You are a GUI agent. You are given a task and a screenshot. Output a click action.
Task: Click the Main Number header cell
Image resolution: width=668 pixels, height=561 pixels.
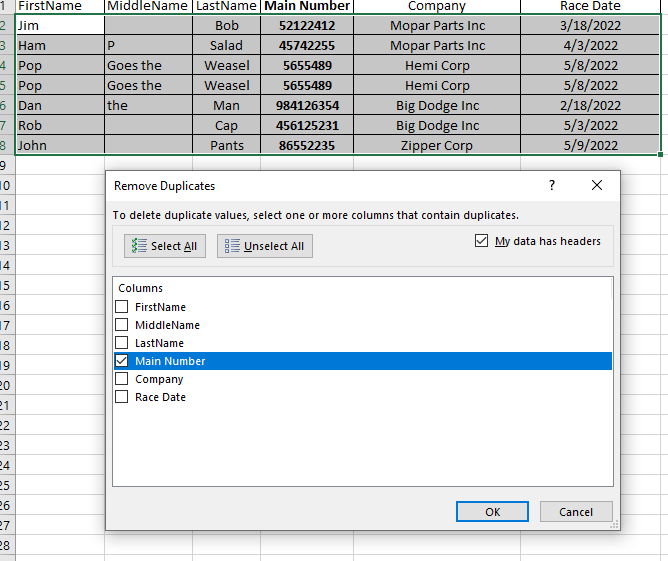(306, 6)
